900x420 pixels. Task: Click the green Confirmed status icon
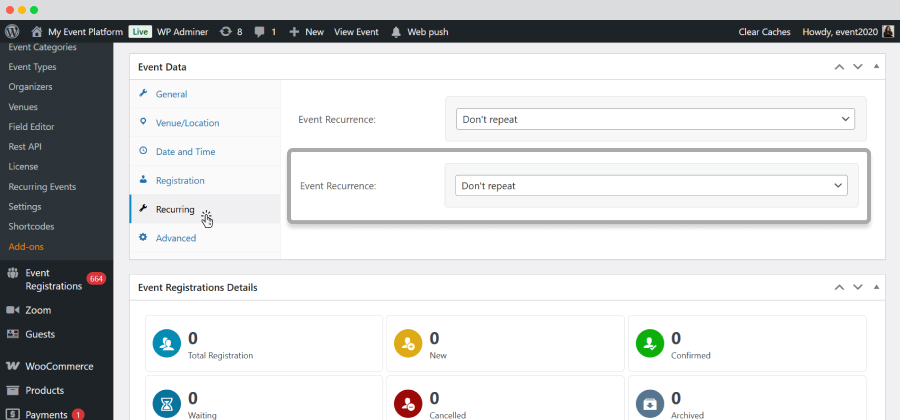(x=650, y=344)
